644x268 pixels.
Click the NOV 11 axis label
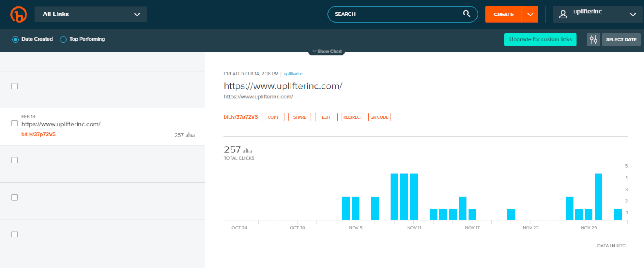tap(414, 228)
